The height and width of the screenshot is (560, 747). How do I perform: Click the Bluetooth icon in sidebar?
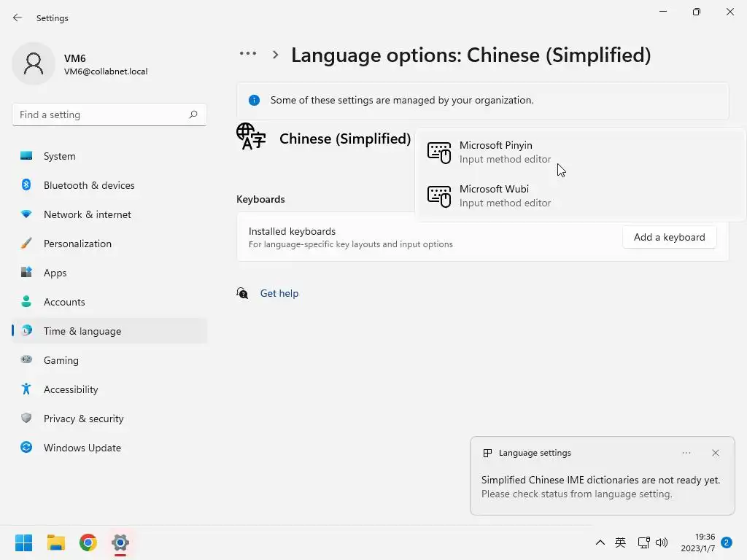[26, 184]
